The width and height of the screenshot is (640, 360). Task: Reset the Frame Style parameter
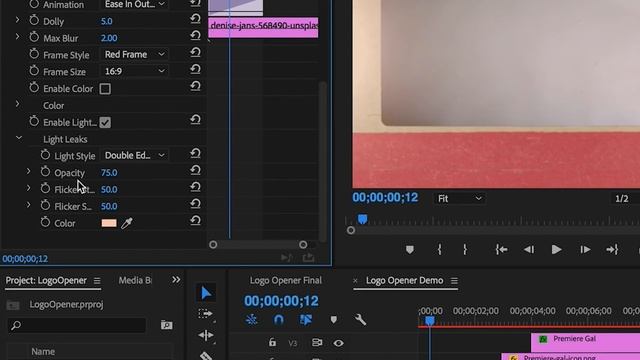195,52
